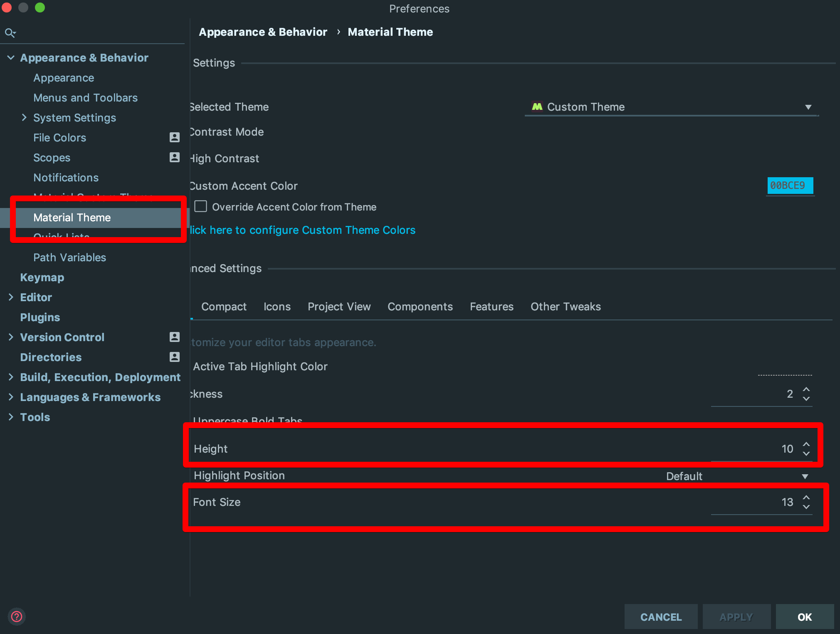
Task: Open the Keymap settings
Action: tap(42, 277)
